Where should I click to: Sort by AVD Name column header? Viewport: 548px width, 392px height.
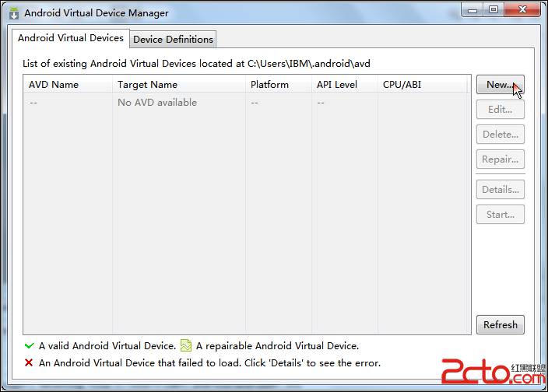[x=68, y=85]
